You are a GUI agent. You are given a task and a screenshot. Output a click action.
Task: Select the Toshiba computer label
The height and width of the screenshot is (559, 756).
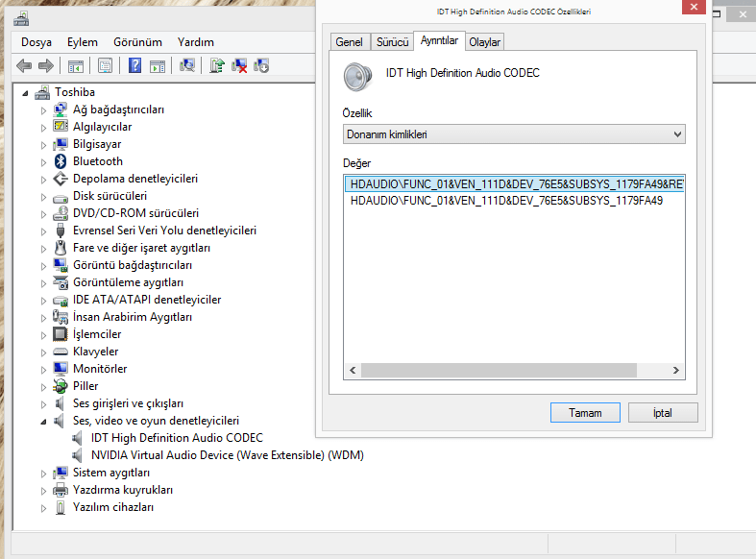click(x=75, y=92)
